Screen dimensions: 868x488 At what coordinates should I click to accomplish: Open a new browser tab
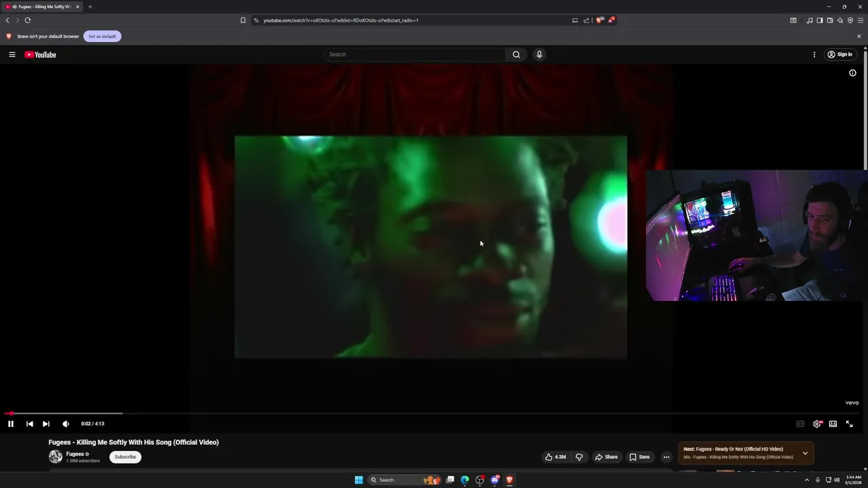90,7
